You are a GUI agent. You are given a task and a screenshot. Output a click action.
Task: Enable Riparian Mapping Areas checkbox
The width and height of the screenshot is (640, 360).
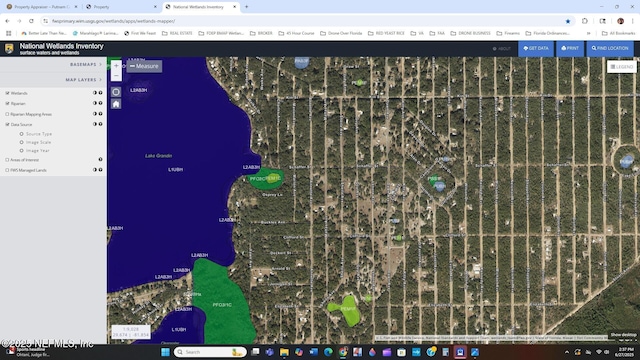[x=7, y=114]
